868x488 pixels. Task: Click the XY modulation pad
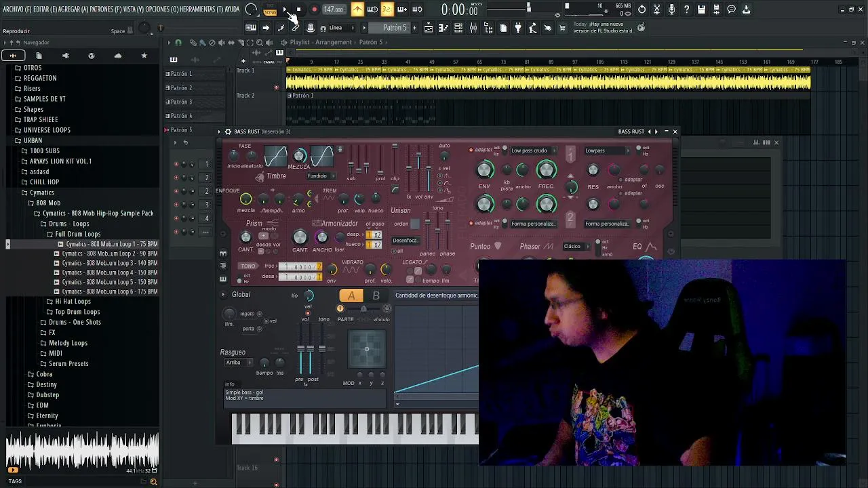(366, 349)
